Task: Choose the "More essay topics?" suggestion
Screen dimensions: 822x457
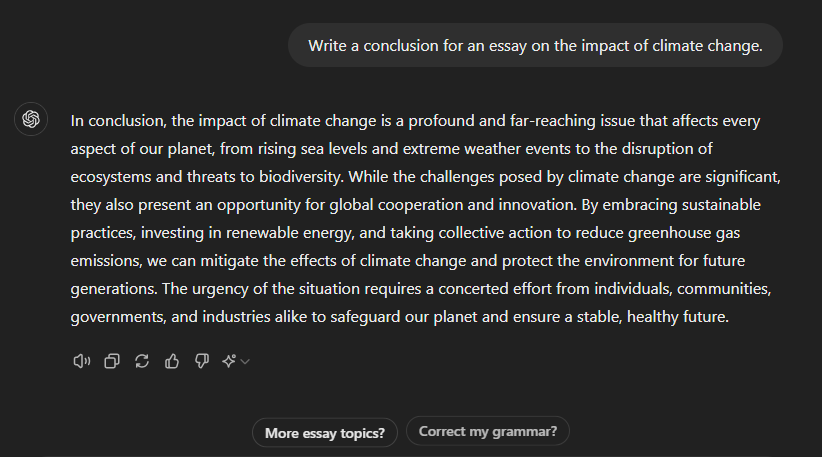Action: (x=325, y=433)
